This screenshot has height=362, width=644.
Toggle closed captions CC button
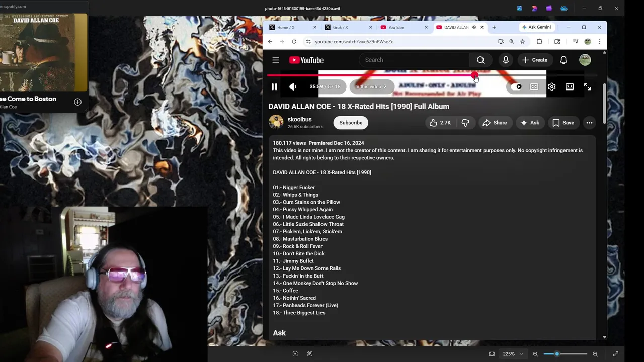(534, 87)
